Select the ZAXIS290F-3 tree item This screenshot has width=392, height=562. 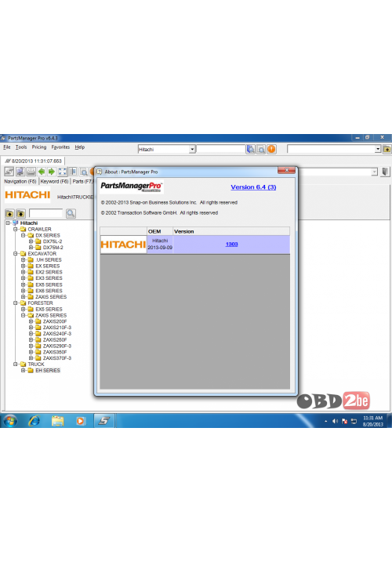(x=57, y=346)
